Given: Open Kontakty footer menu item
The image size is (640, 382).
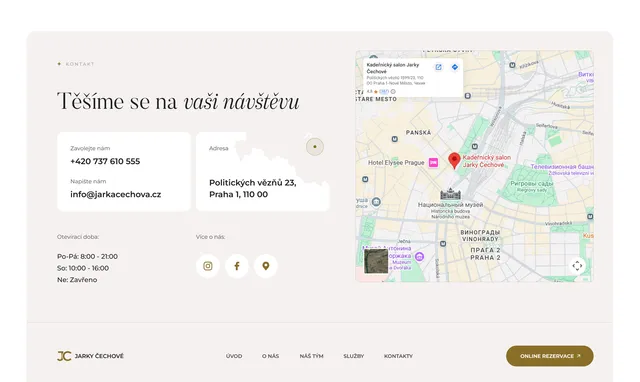Looking at the screenshot, I should click(x=398, y=356).
